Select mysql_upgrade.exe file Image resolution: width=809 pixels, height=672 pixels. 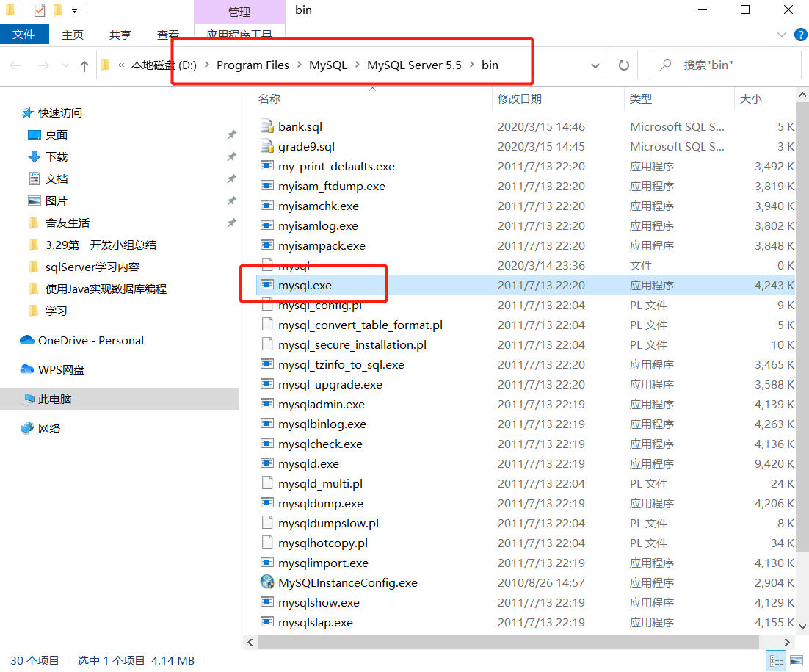330,385
